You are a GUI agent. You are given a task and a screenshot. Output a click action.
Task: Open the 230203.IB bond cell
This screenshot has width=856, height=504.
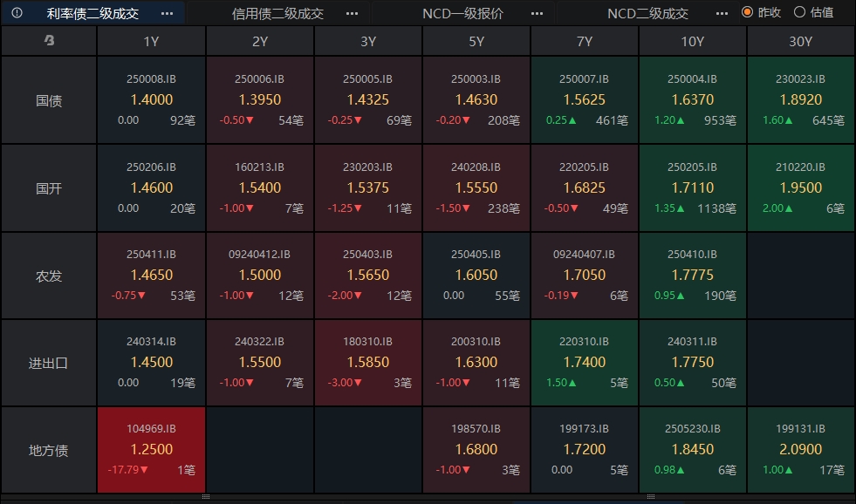click(x=368, y=188)
